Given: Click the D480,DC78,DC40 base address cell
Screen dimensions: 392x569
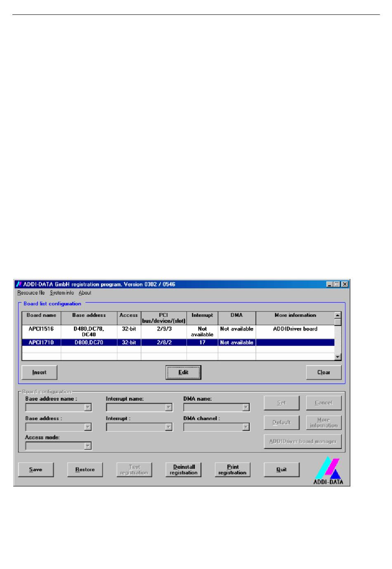Looking at the screenshot, I should pyautogui.click(x=89, y=332).
